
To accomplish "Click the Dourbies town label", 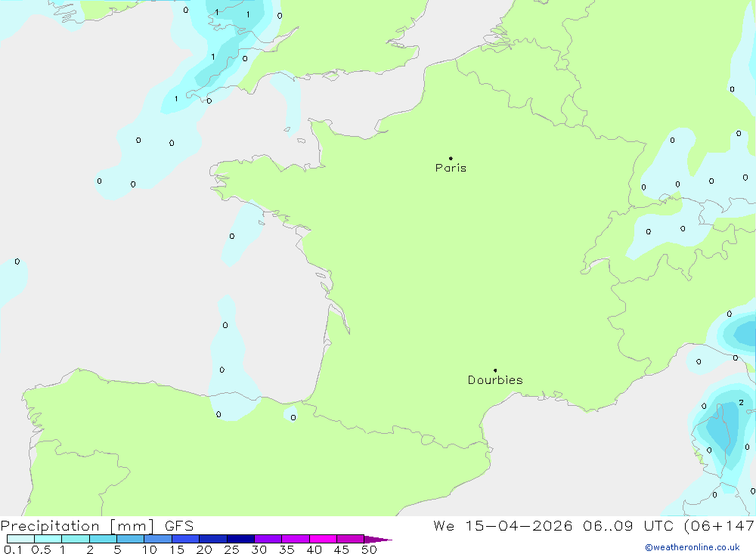I will [x=495, y=380].
